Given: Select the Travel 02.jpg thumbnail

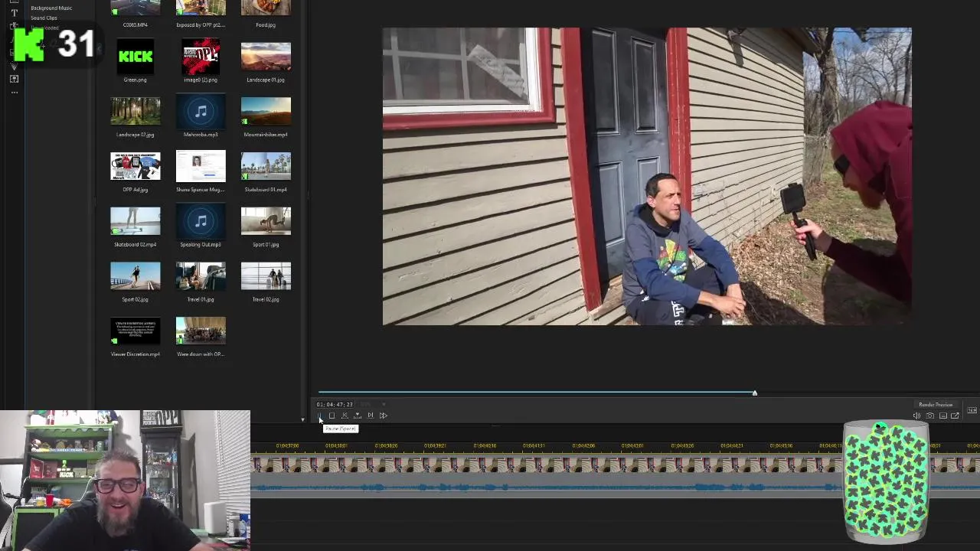Looking at the screenshot, I should click(x=266, y=276).
